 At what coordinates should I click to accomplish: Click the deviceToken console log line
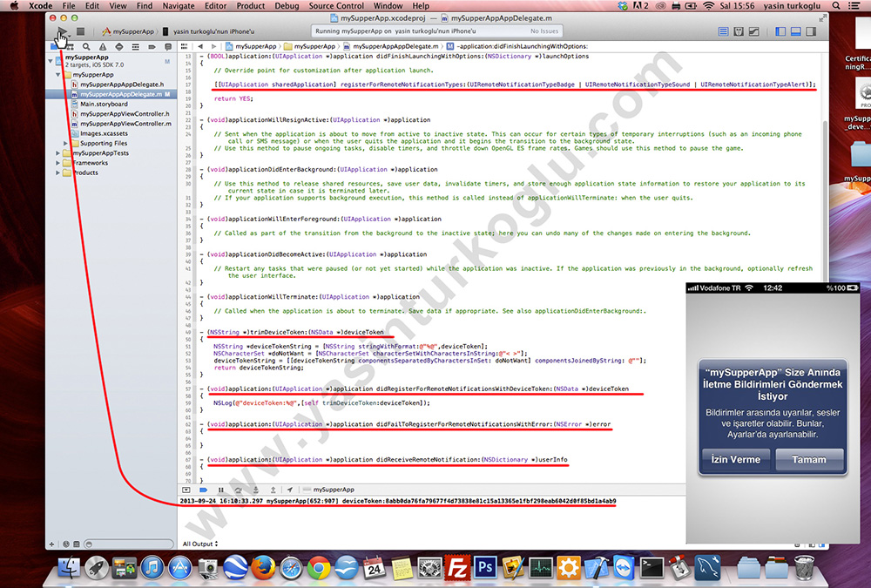pyautogui.click(x=398, y=501)
